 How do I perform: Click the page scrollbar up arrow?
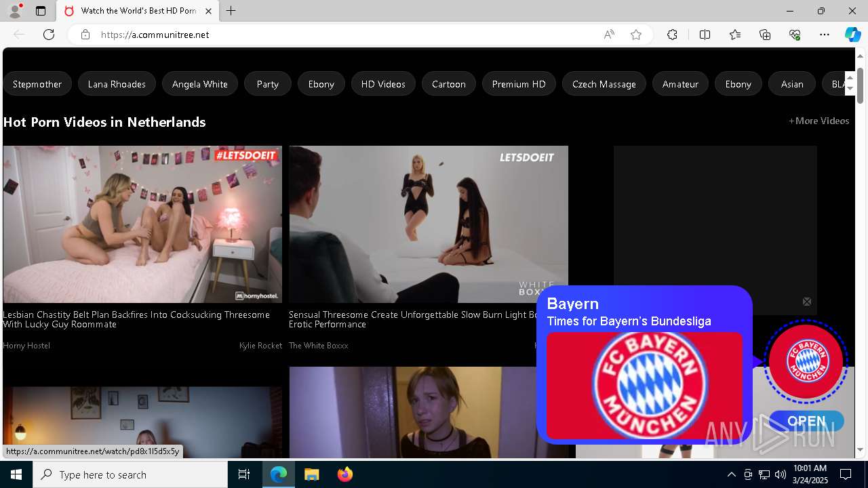click(x=861, y=56)
